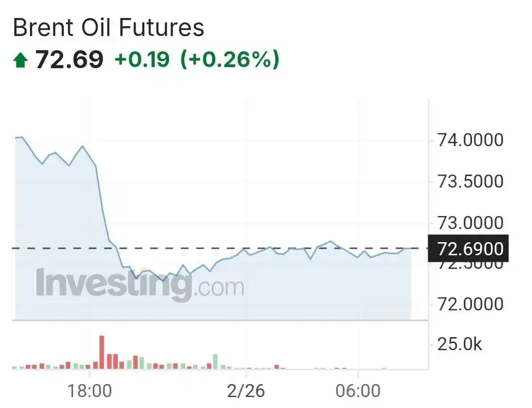532x408 pixels.
Task: Click the tallest red volume bar
Action: click(x=101, y=352)
